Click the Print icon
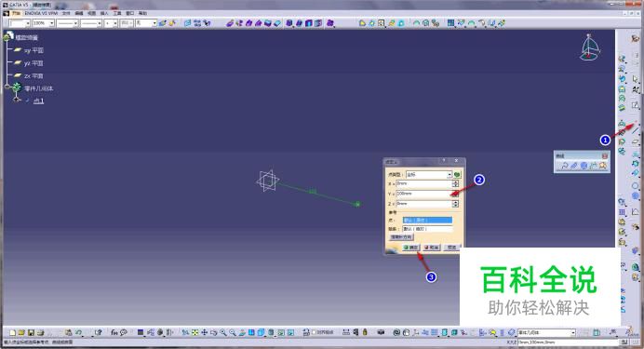 pyautogui.click(x=40, y=332)
